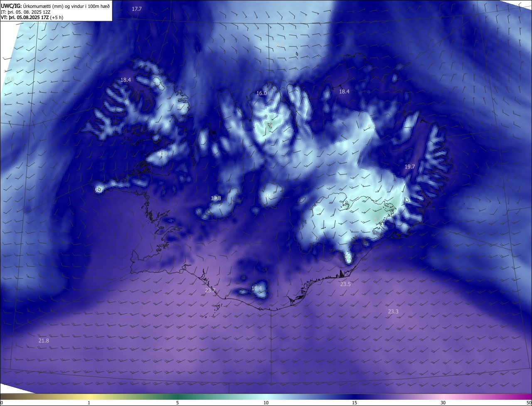
Task: Click the 'UWC/IG: Úrkomumætti' title line
Action: (55, 6)
